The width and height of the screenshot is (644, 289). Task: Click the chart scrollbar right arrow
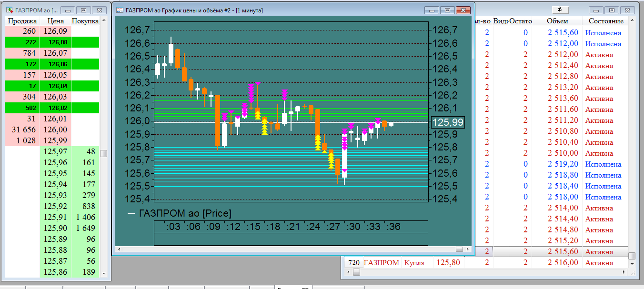(x=467, y=249)
